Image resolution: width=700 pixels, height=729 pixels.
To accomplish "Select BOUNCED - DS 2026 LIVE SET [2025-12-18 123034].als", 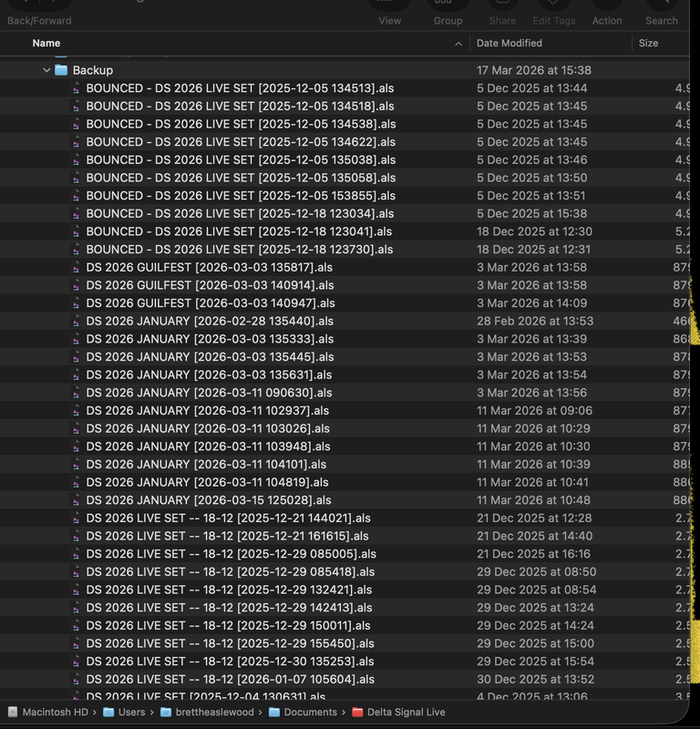I will pos(240,213).
